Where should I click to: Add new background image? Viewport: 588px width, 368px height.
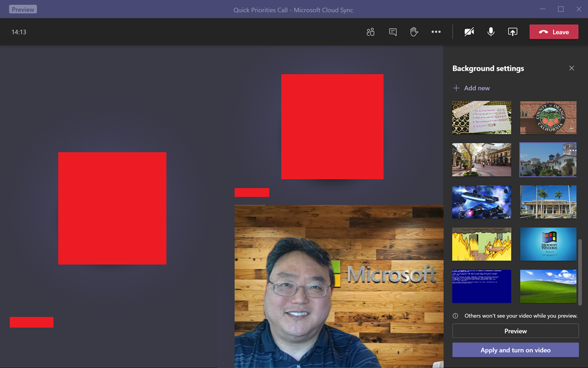(x=471, y=88)
